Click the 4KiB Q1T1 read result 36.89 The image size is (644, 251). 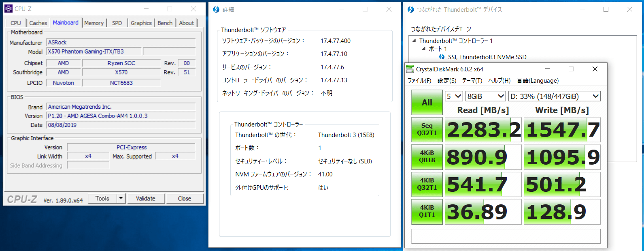(x=483, y=212)
